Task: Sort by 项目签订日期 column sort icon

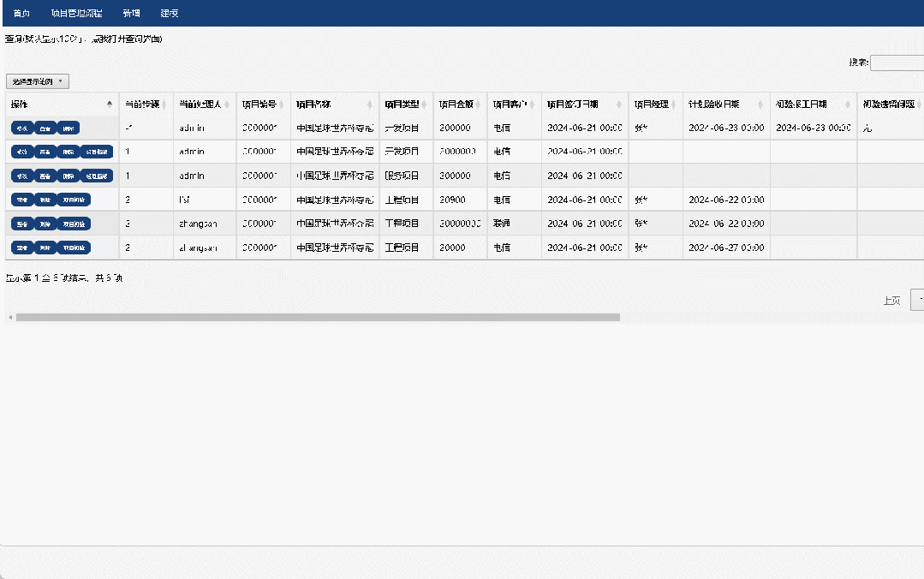Action: point(619,104)
